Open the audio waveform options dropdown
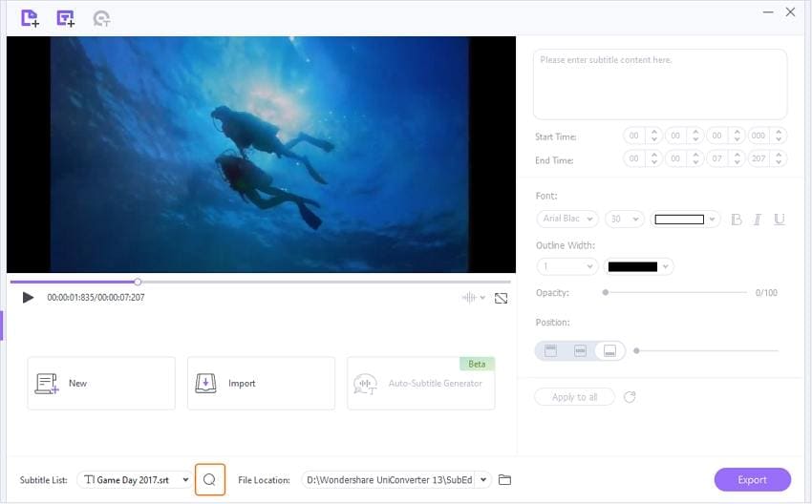The height and width of the screenshot is (504, 812). click(473, 298)
